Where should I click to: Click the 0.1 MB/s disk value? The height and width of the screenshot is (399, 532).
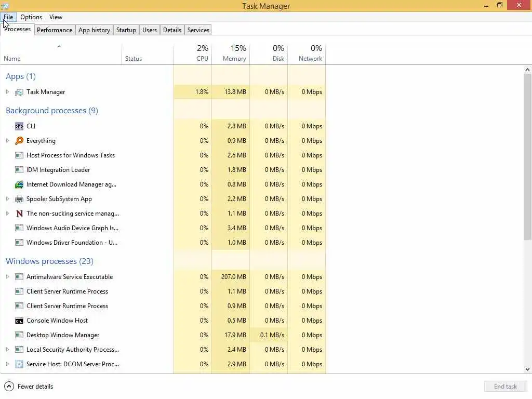pyautogui.click(x=272, y=335)
